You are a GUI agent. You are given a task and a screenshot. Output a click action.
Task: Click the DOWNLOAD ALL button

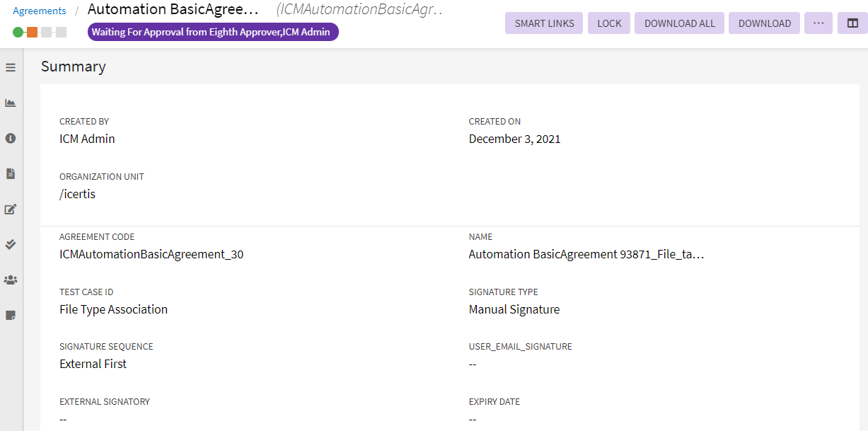[679, 23]
